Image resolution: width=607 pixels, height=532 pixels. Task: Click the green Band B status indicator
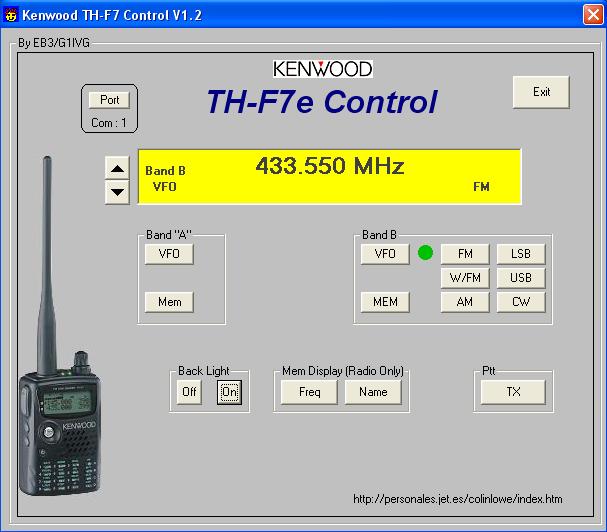pos(425,253)
